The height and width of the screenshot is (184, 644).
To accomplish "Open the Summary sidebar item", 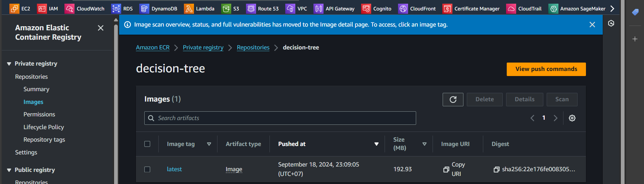I will pos(36,89).
